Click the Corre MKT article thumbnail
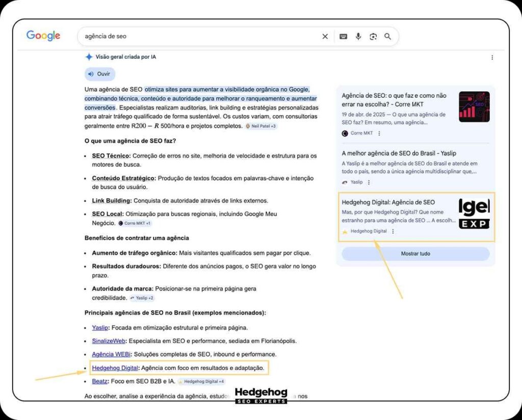The height and width of the screenshot is (420, 522). click(474, 107)
